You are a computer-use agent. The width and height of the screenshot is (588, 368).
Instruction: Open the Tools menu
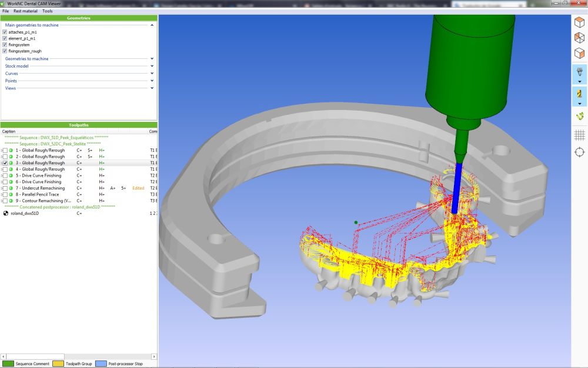pyautogui.click(x=47, y=11)
